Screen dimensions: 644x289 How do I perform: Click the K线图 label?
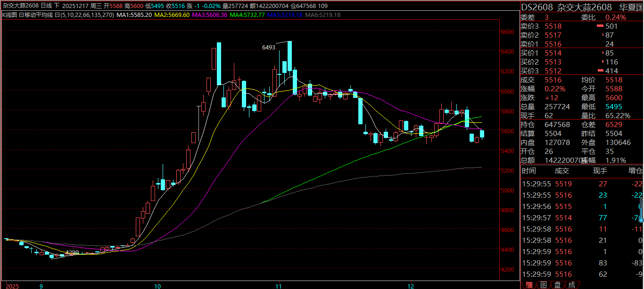tap(9, 15)
